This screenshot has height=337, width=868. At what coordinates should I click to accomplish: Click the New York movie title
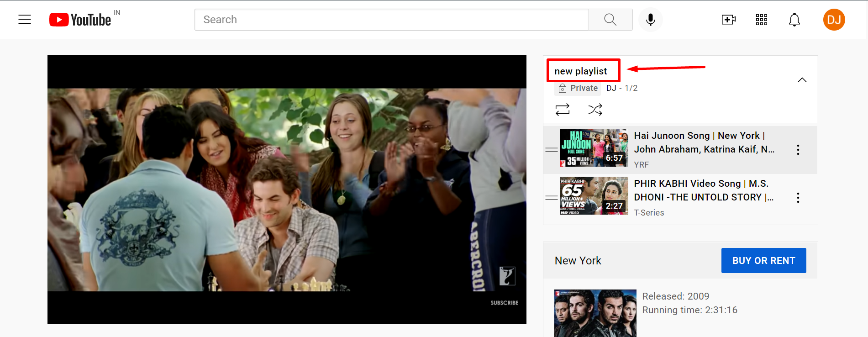click(x=578, y=261)
